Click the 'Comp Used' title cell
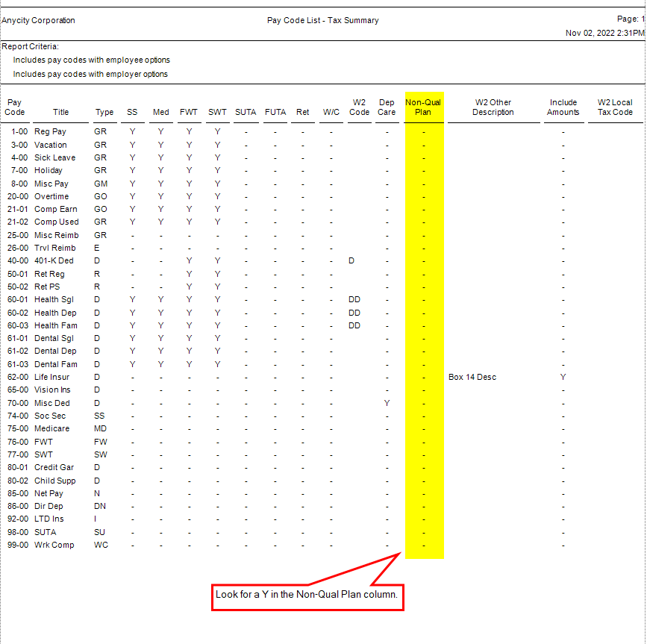Screen dimensions: 647x644 pos(57,222)
